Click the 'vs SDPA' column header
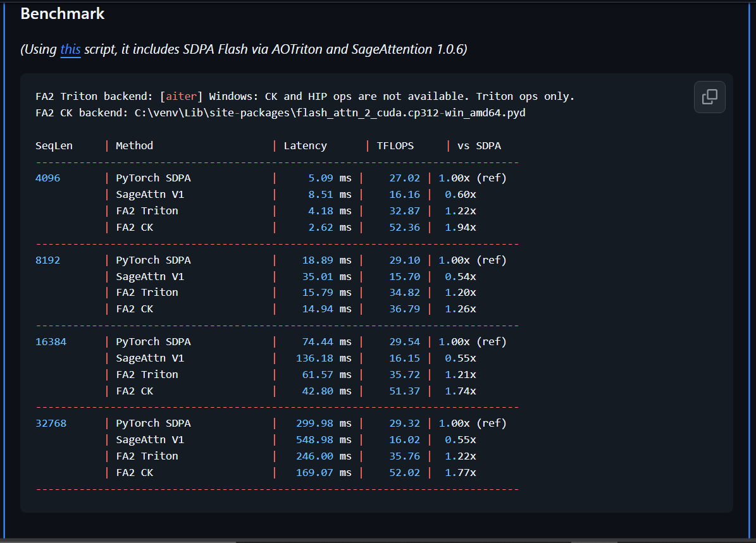This screenshot has width=756, height=543. tap(480, 145)
